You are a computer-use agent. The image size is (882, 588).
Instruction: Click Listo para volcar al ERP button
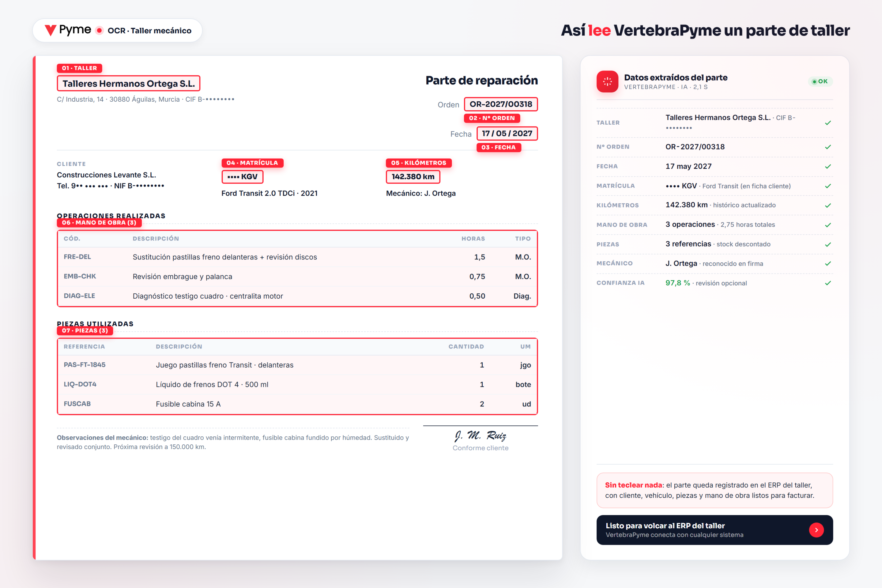714,530
